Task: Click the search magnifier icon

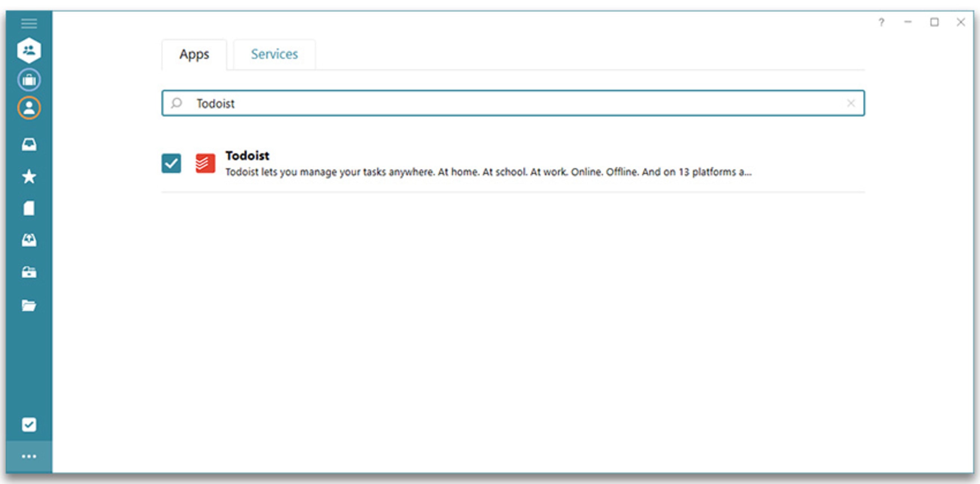Action: click(176, 103)
